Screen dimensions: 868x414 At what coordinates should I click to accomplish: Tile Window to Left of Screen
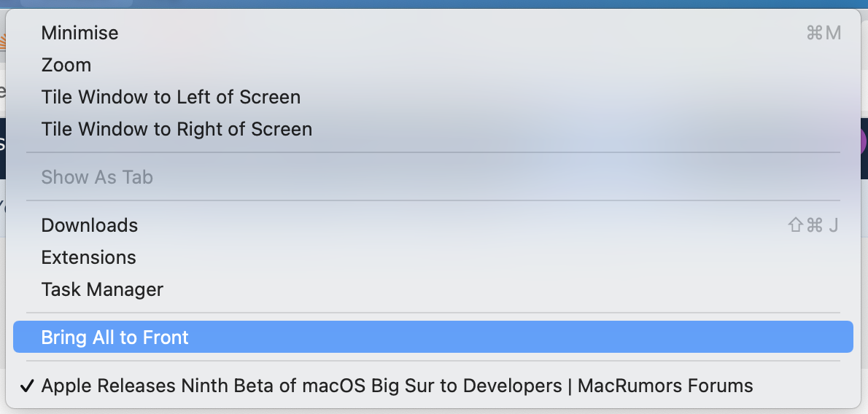(171, 97)
